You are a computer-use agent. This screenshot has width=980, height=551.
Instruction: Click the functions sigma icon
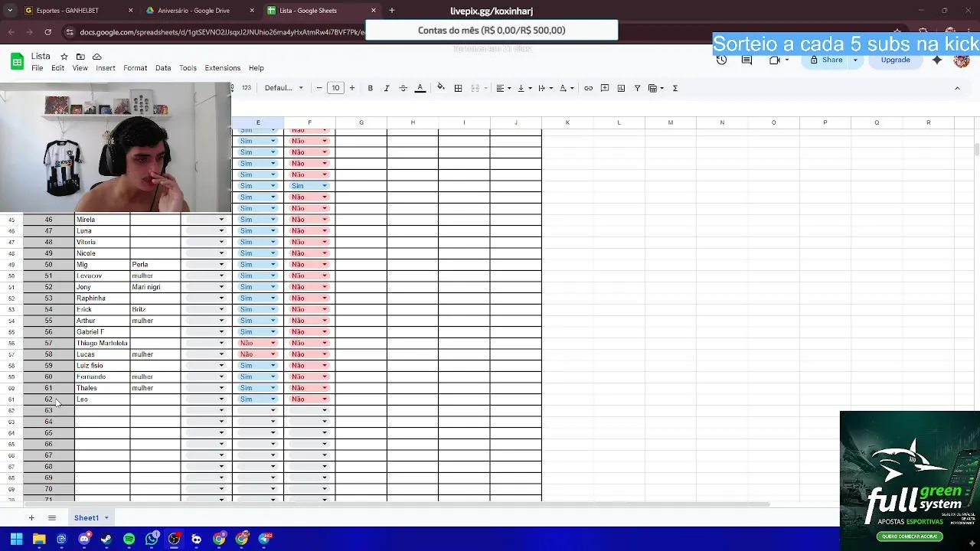[675, 88]
